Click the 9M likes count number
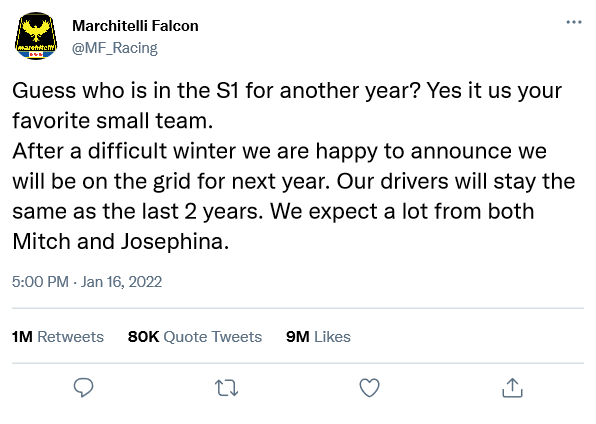 (298, 337)
